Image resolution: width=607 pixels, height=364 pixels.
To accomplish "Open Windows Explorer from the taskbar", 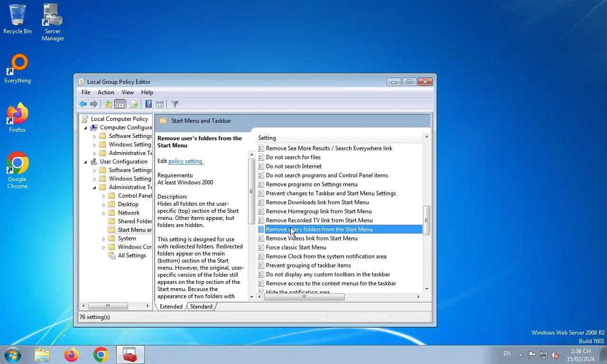I will click(42, 355).
